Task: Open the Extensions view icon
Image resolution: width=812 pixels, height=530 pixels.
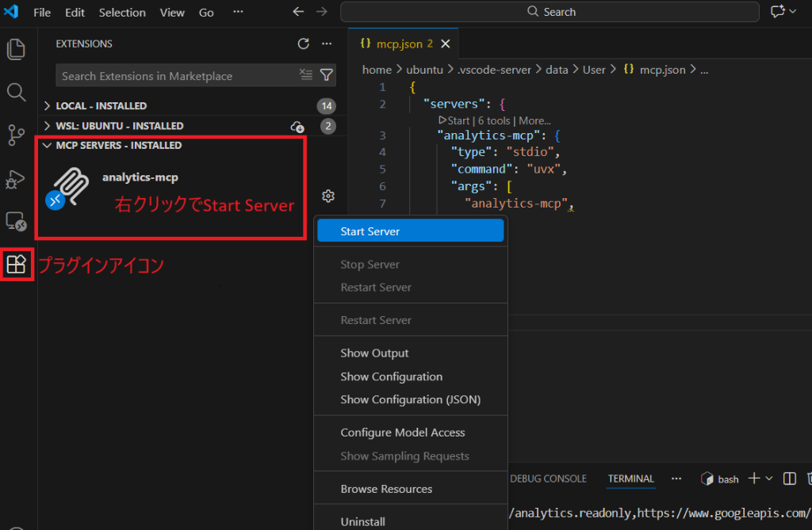Action: point(16,265)
